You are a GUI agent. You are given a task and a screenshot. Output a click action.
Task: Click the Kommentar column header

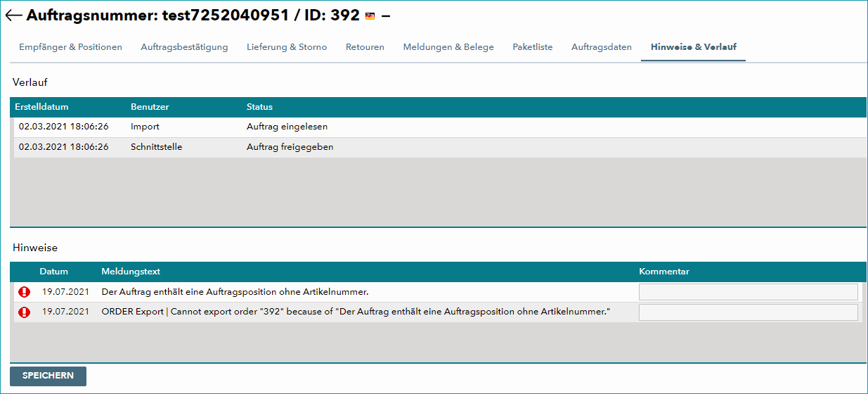tap(664, 272)
